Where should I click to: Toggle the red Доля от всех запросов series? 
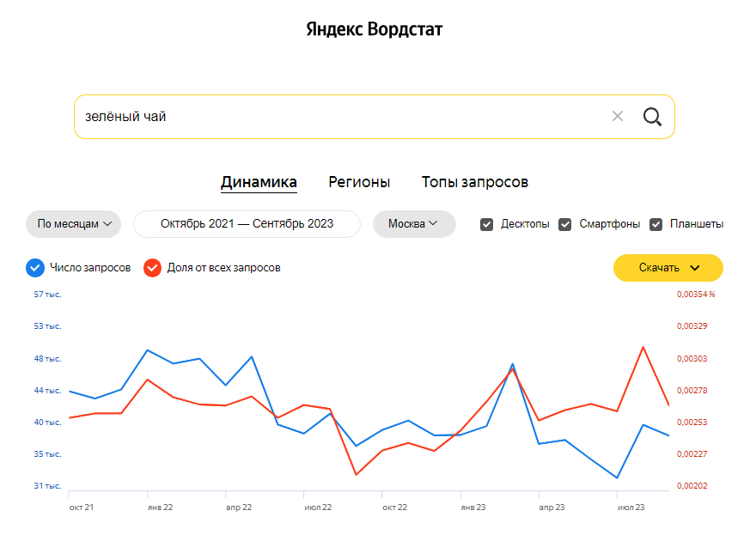pyautogui.click(x=152, y=268)
